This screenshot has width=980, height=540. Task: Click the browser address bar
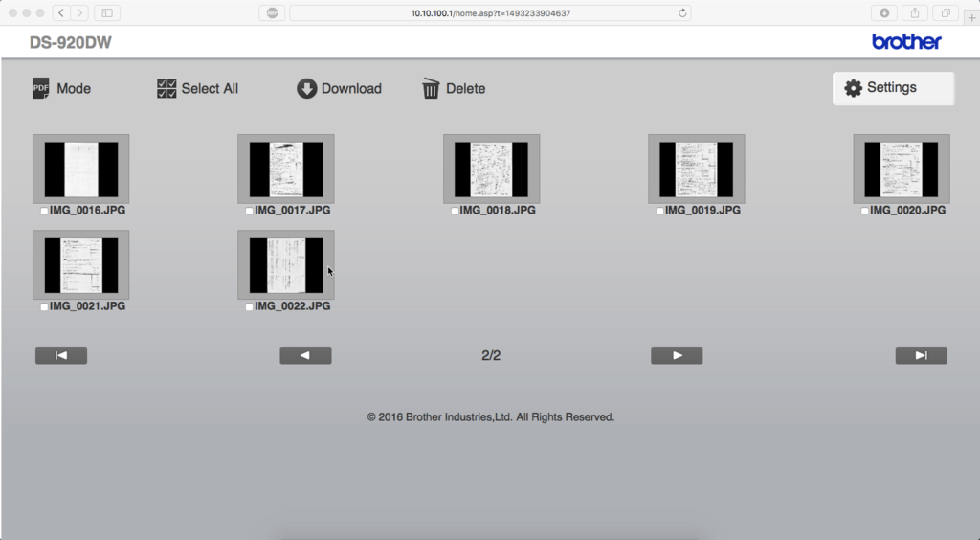[490, 12]
